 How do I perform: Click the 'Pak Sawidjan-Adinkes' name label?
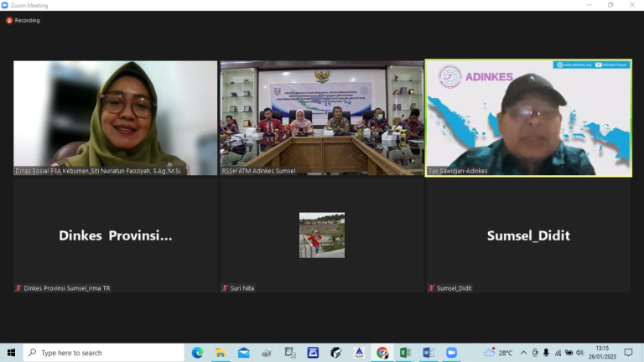(x=458, y=171)
